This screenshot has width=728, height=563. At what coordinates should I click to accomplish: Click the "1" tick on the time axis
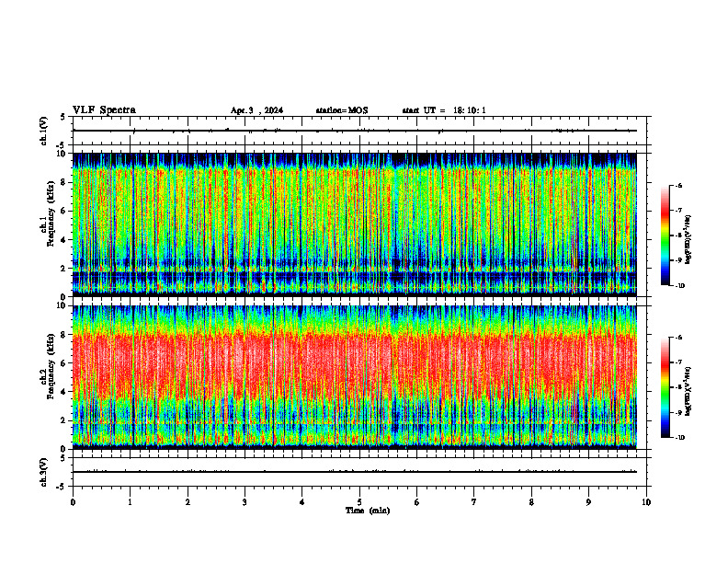click(x=130, y=502)
